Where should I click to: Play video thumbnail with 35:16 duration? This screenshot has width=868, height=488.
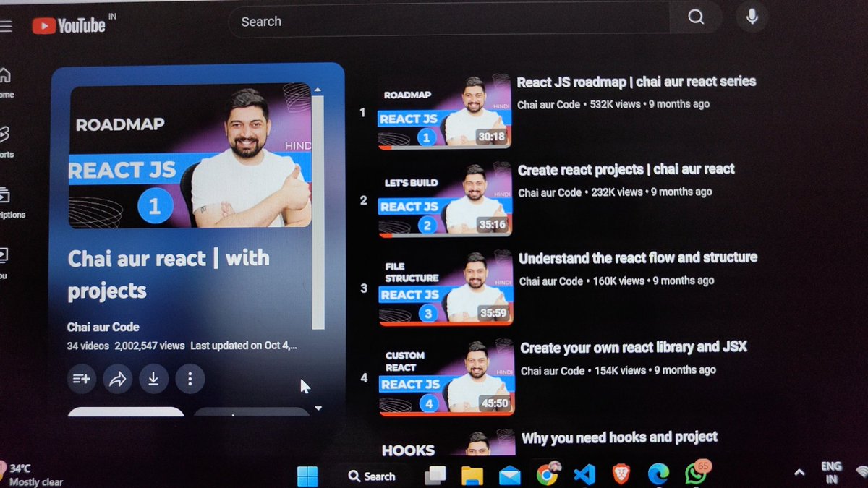click(445, 200)
